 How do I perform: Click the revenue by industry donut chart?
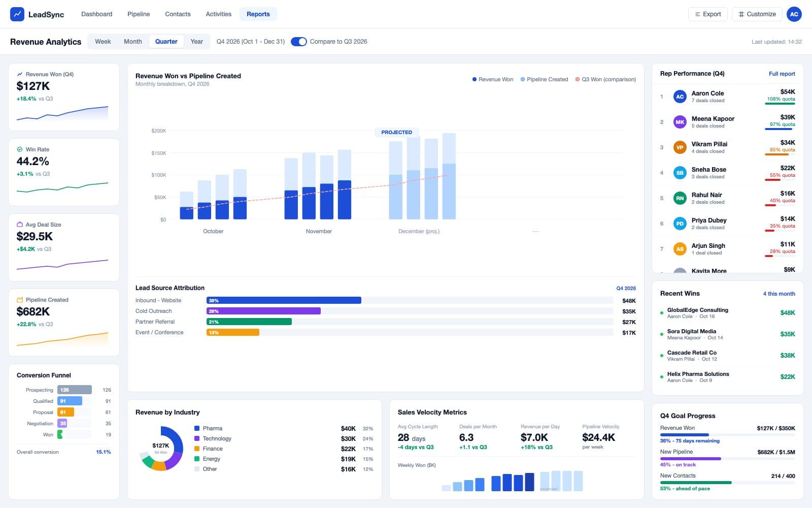coord(161,449)
